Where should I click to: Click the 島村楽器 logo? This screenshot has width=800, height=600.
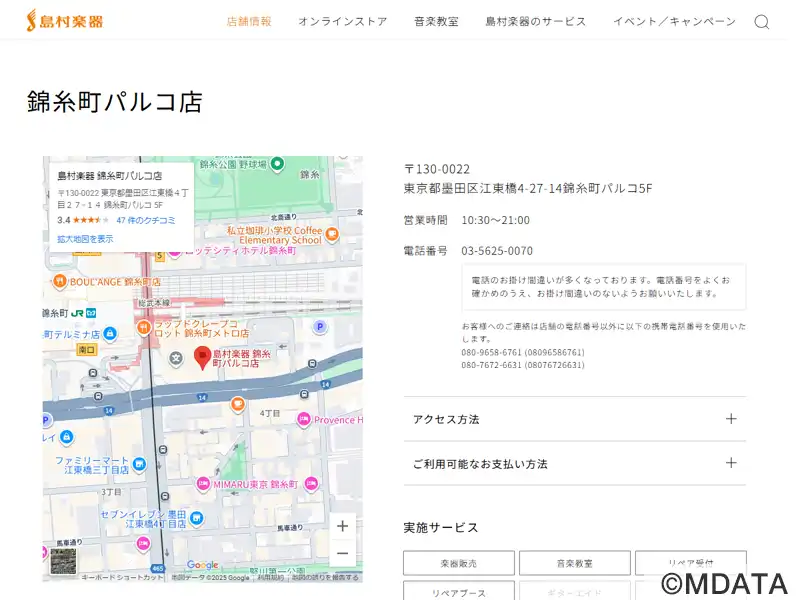[65, 21]
